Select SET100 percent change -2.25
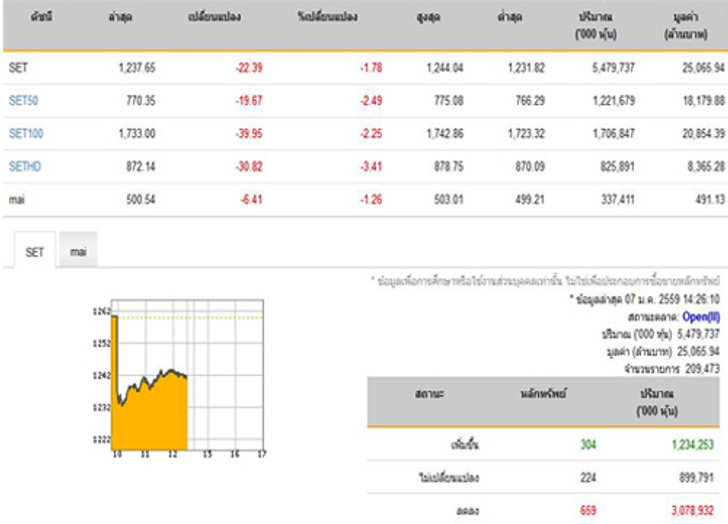This screenshot has height=524, width=728. 371,133
